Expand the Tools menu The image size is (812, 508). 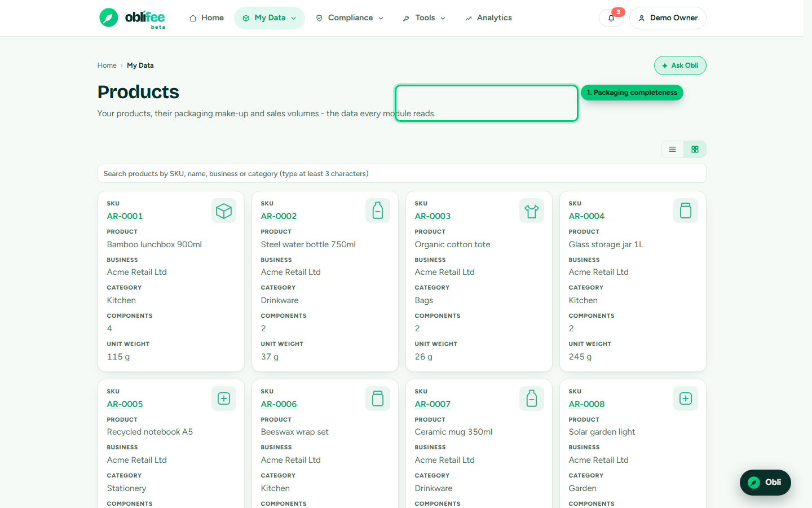[x=425, y=18]
